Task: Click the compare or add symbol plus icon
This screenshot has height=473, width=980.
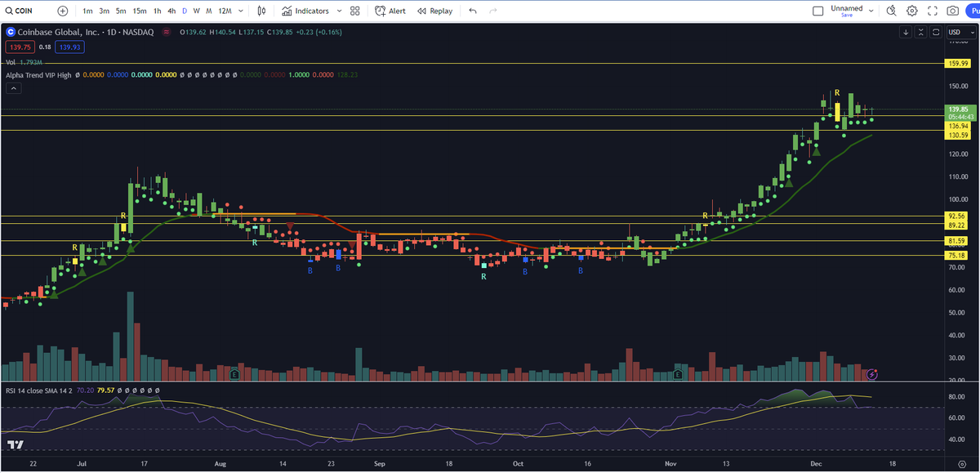Action: pyautogui.click(x=63, y=11)
